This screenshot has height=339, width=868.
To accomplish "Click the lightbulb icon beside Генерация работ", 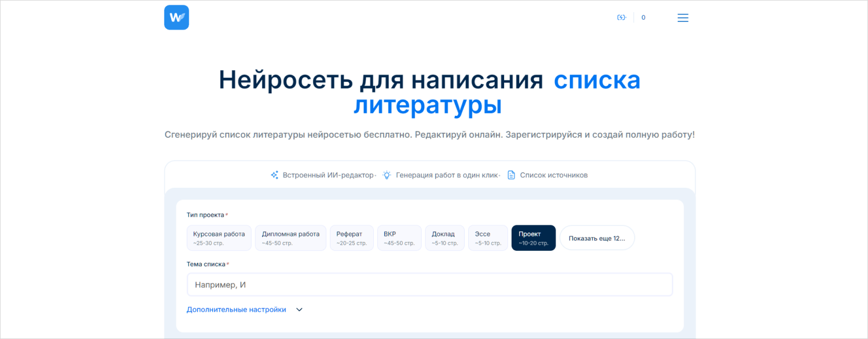I will (x=387, y=175).
